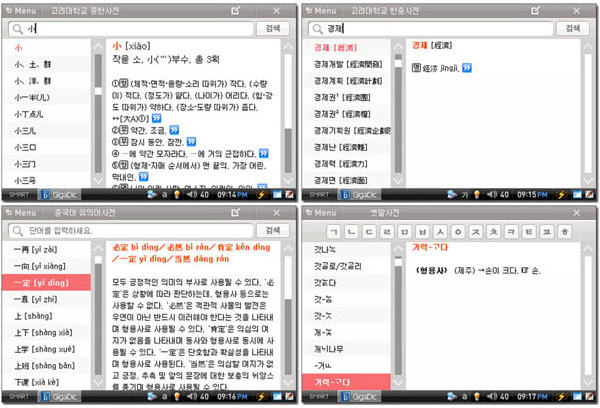Image resolution: width=600 pixels, height=408 pixels.
Task: Click the definition pane scroll-up arrow in 유의어사전
Action: click(x=288, y=249)
